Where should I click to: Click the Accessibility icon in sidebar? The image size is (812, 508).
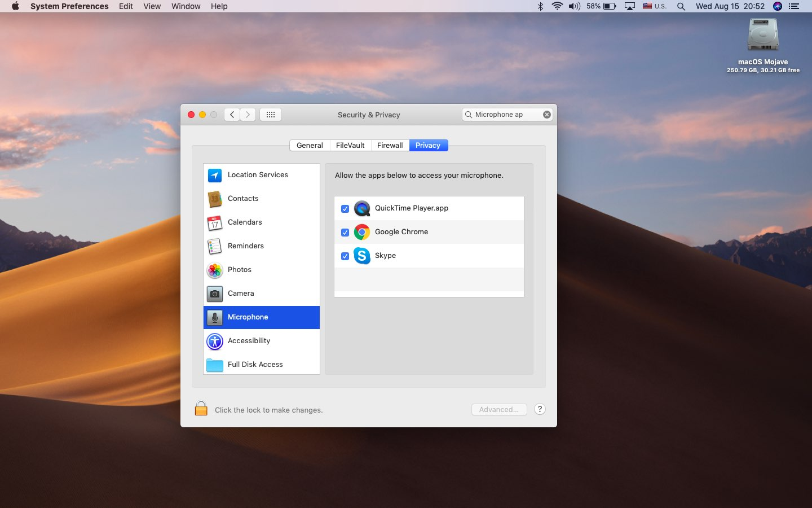[x=215, y=341]
